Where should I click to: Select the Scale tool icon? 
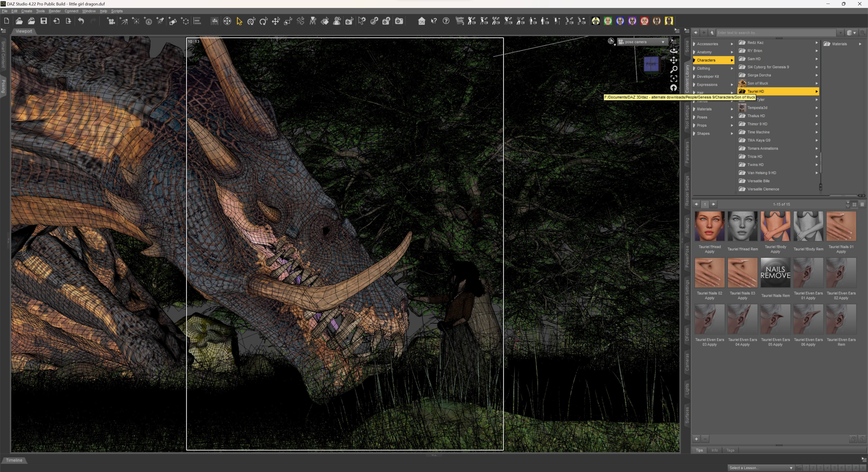[x=288, y=21]
